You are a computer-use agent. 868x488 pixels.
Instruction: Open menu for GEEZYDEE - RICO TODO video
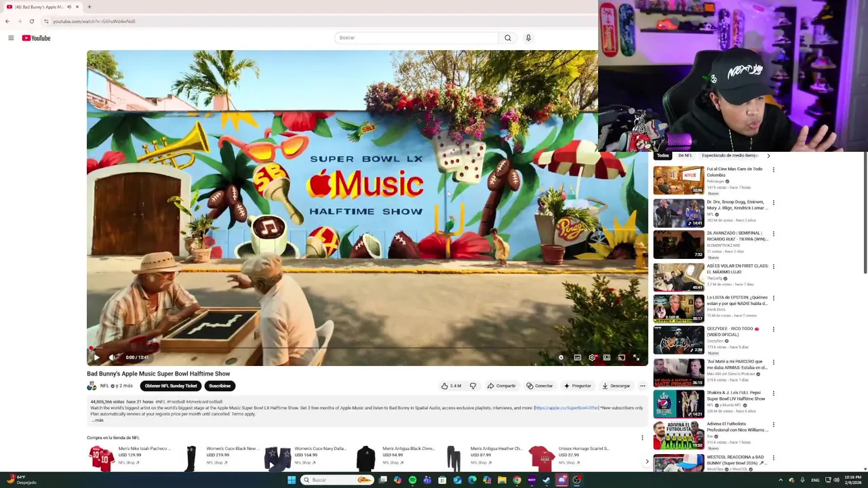point(773,329)
